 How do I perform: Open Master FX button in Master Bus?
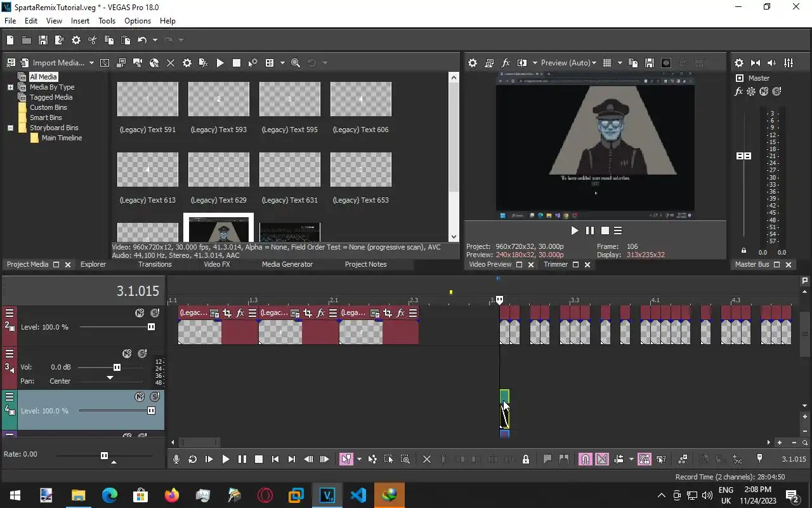738,91
